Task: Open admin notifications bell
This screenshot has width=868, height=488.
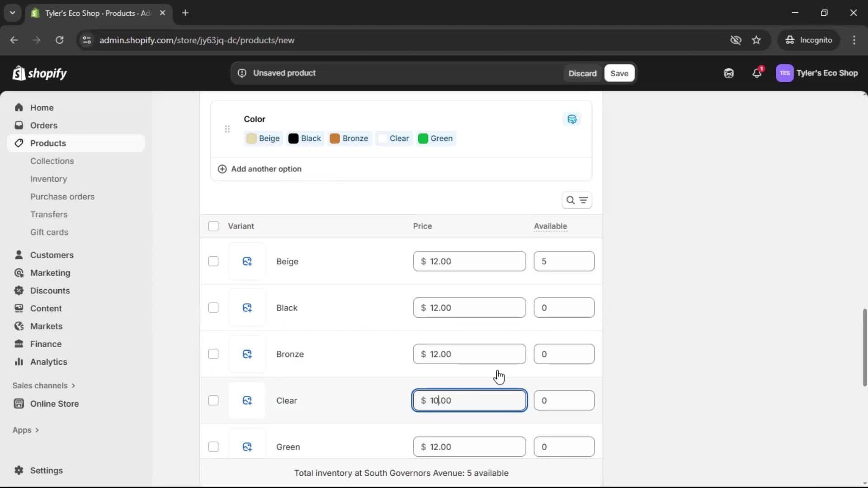Action: [758, 73]
